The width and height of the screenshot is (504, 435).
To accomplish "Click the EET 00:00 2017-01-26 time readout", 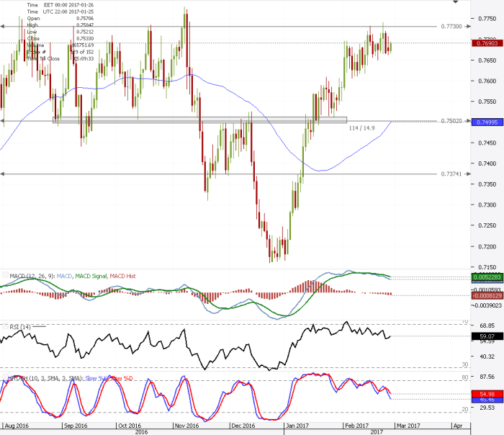I will click(69, 5).
